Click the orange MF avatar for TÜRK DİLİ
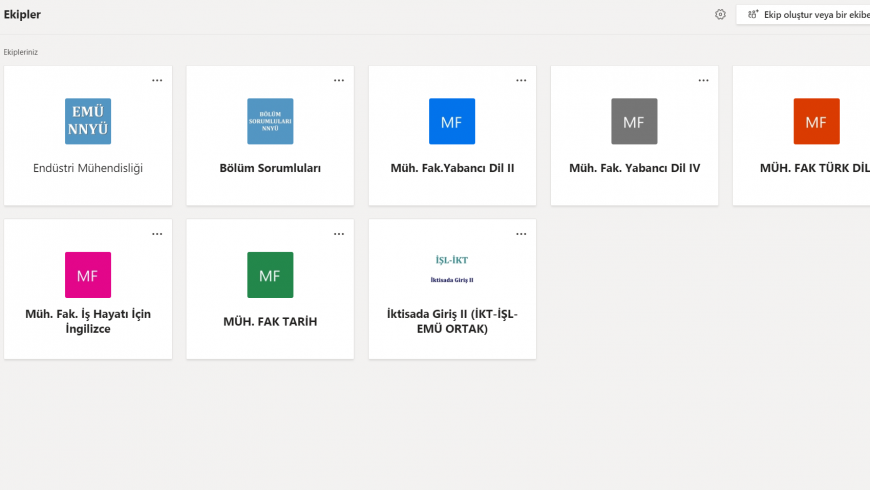 [816, 121]
